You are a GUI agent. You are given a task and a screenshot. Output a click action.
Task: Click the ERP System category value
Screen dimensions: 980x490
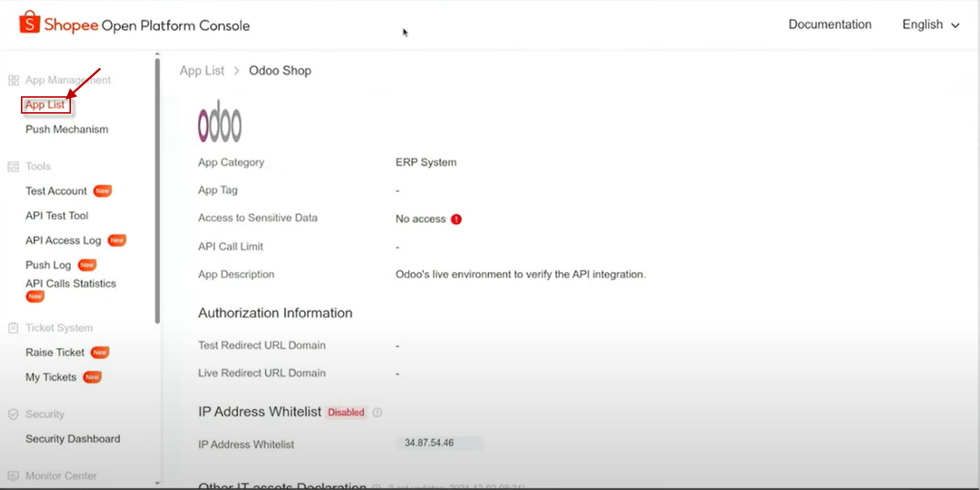point(426,162)
